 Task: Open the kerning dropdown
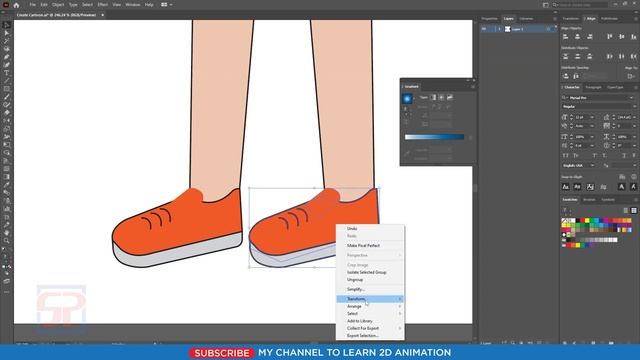click(x=592, y=126)
